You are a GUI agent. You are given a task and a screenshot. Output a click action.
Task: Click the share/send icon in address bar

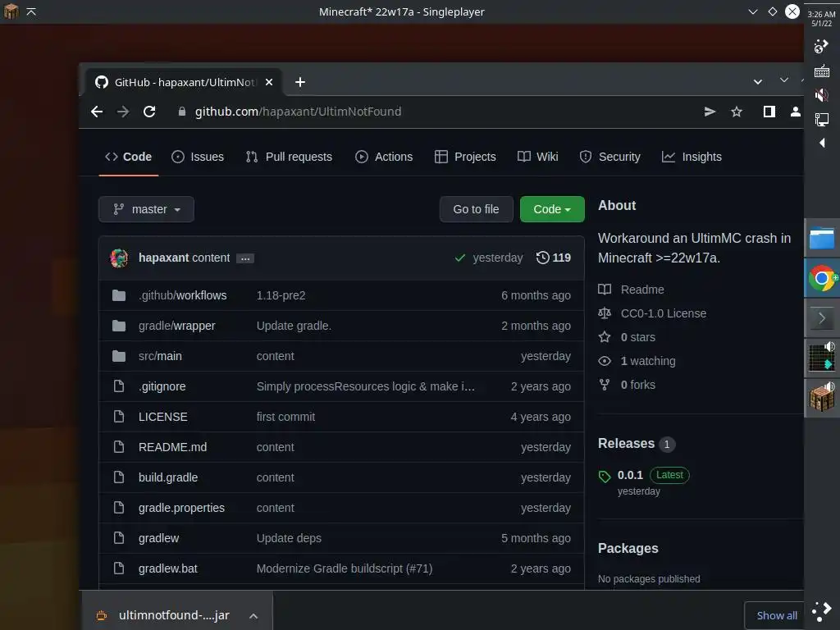tap(710, 112)
